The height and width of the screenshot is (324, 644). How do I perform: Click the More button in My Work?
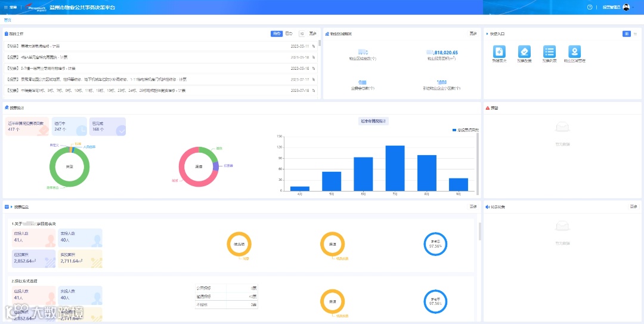coord(312,34)
